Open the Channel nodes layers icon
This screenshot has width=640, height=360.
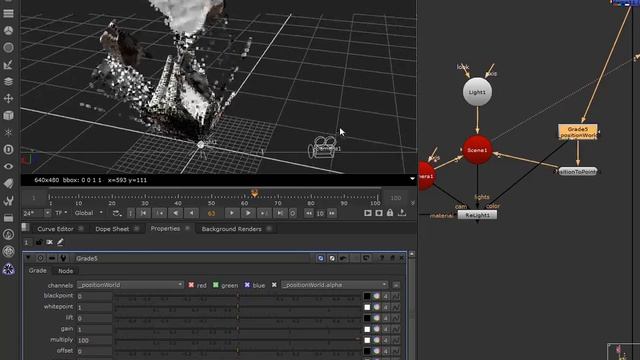pyautogui.click(x=8, y=82)
